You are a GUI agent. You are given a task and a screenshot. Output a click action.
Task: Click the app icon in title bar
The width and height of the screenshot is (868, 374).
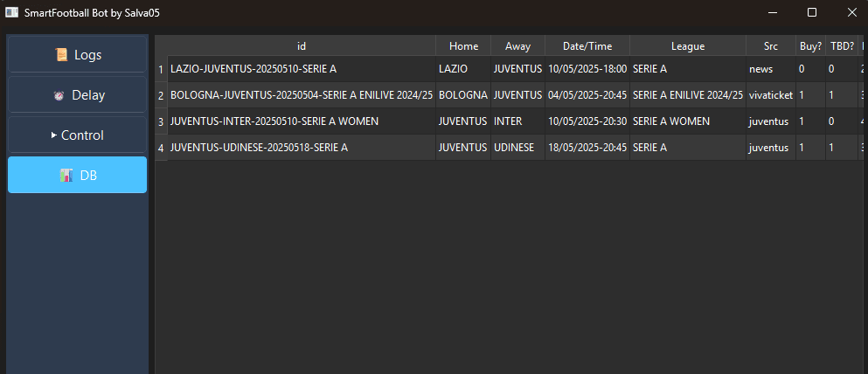[x=11, y=12]
